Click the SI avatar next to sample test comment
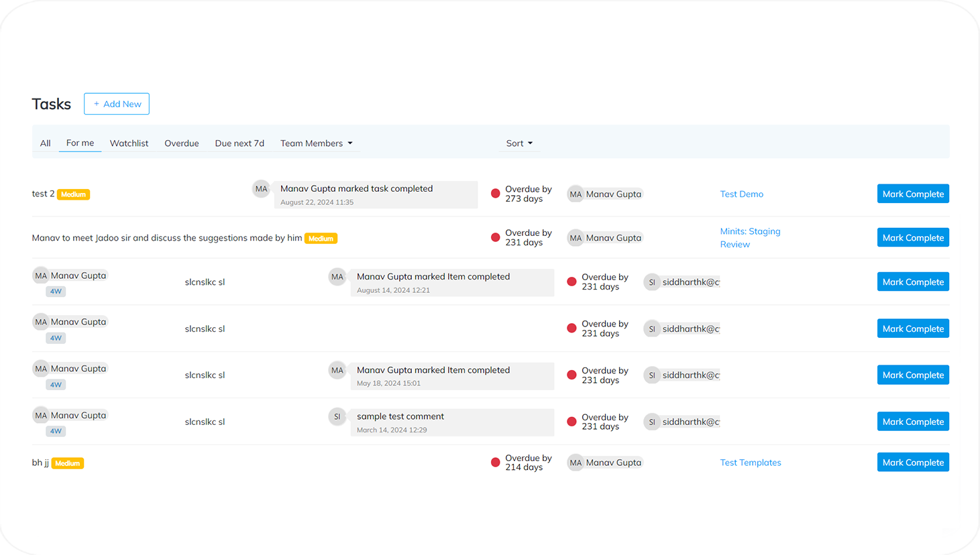The width and height of the screenshot is (980, 555). point(337,417)
